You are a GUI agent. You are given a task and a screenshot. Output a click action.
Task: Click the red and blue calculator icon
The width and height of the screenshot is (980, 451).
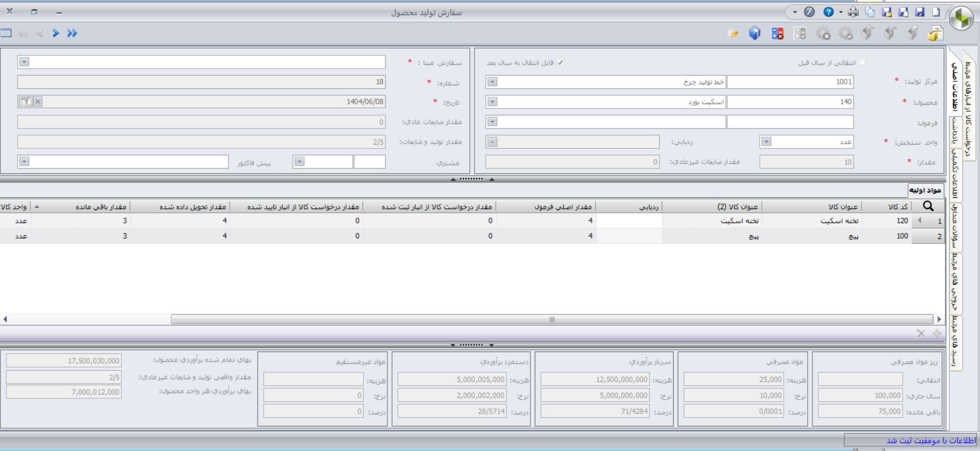tap(777, 34)
